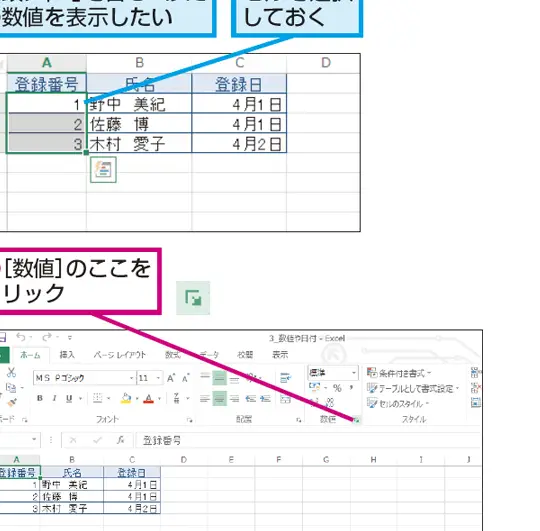Click the Accounting Number Format currency icon
The width and height of the screenshot is (540, 531).
(314, 387)
